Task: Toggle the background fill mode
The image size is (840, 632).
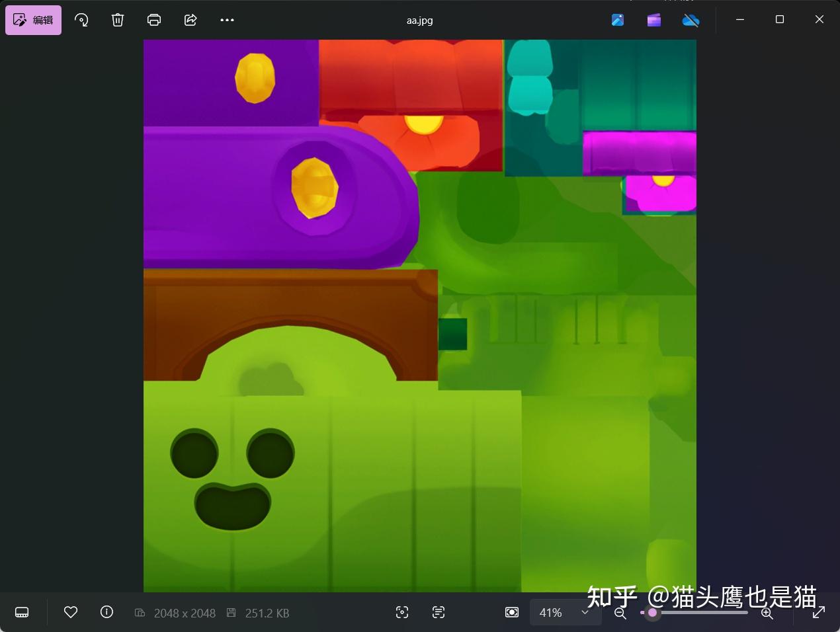Action: [x=512, y=612]
